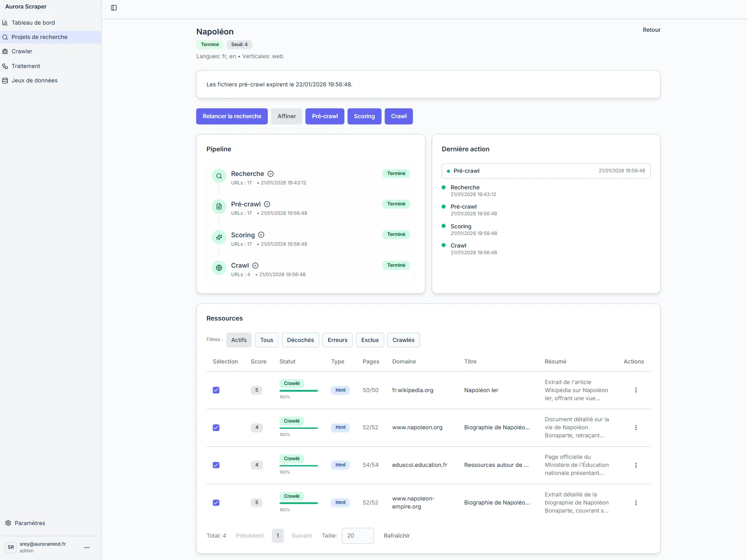Viewport: 747px width, 560px height.
Task: Open actions menu for fr.wikipedia.org row
Action: pos(635,390)
